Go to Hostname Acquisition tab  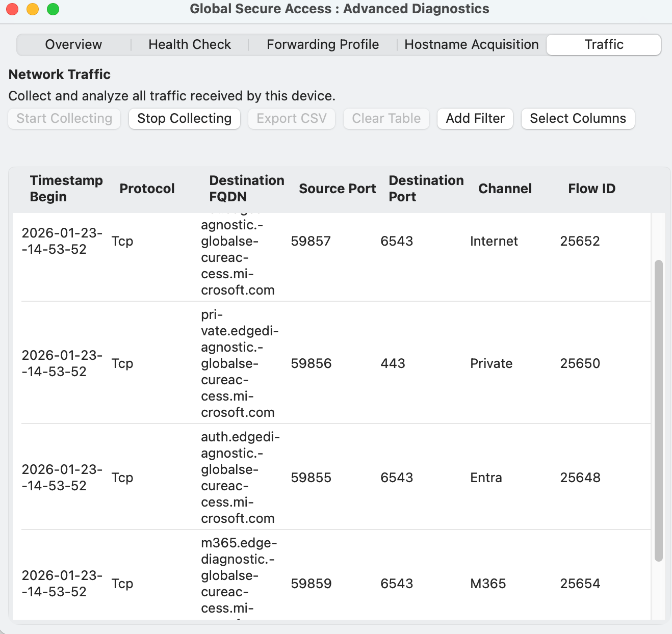click(x=471, y=45)
